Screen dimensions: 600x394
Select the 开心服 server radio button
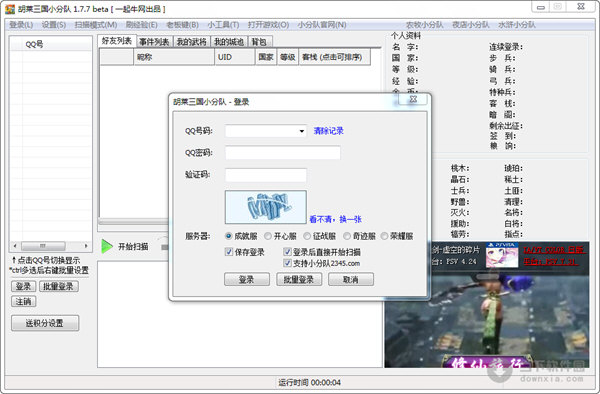[268, 236]
